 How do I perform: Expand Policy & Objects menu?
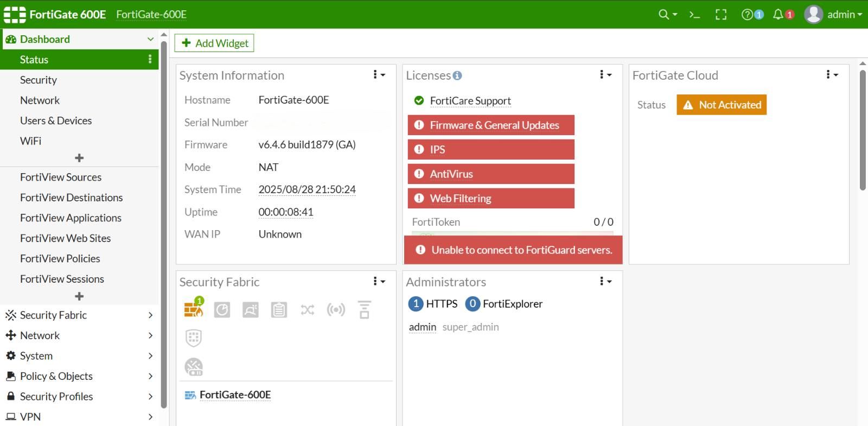[79, 376]
